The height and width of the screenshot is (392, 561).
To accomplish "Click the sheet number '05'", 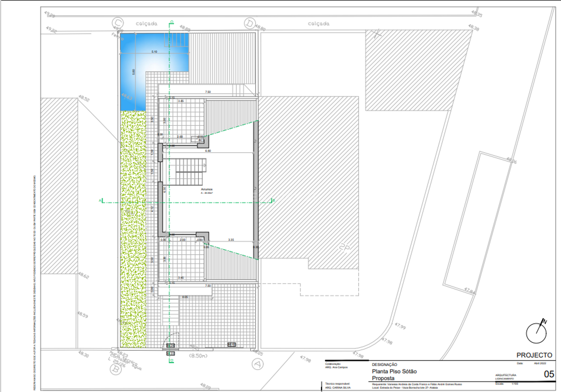I will click(x=549, y=374).
